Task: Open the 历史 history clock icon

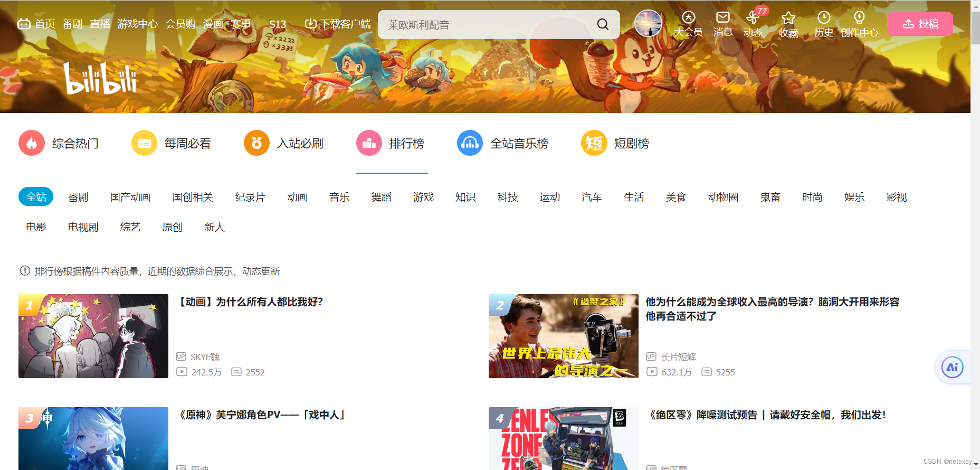Action: [824, 18]
